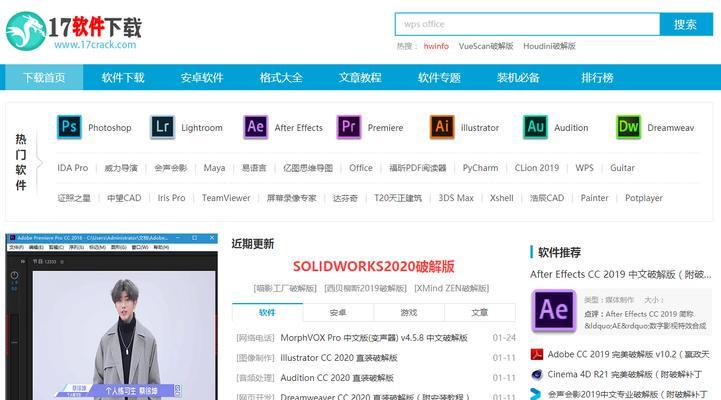Go to 下载首页 in navigation bar
This screenshot has width=721, height=400.
point(44,77)
